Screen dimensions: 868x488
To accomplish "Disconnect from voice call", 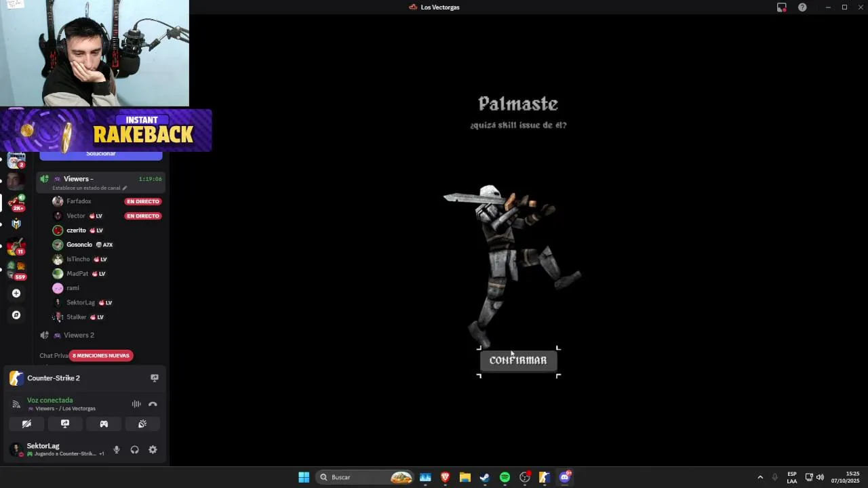I will coord(153,404).
